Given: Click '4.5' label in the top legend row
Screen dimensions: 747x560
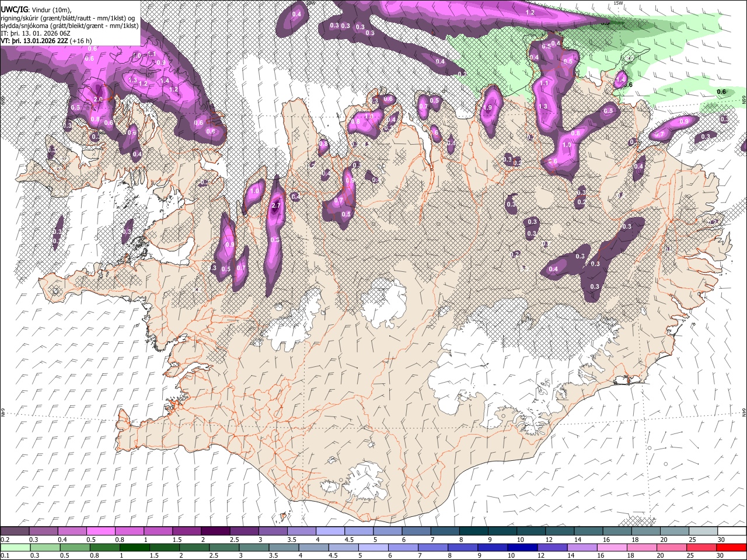Looking at the screenshot, I should (x=349, y=540).
